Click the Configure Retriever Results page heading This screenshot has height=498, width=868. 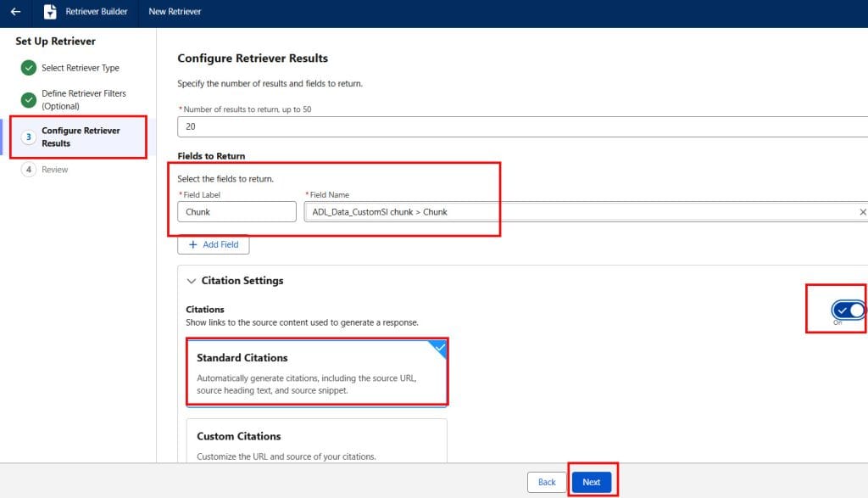click(253, 59)
